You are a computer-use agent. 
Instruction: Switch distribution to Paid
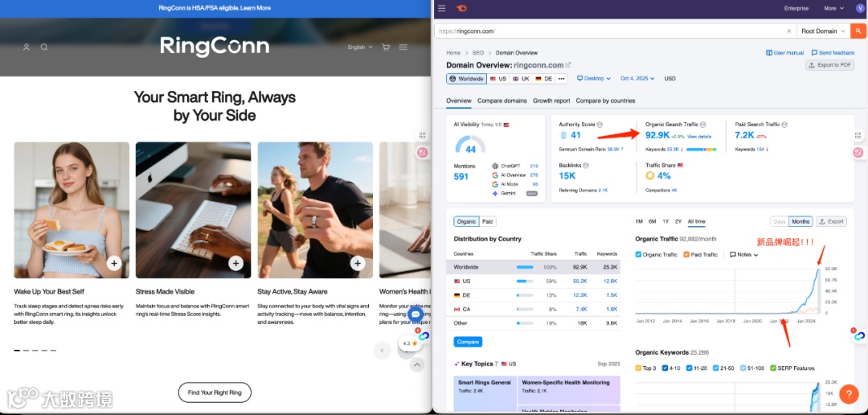(x=487, y=222)
